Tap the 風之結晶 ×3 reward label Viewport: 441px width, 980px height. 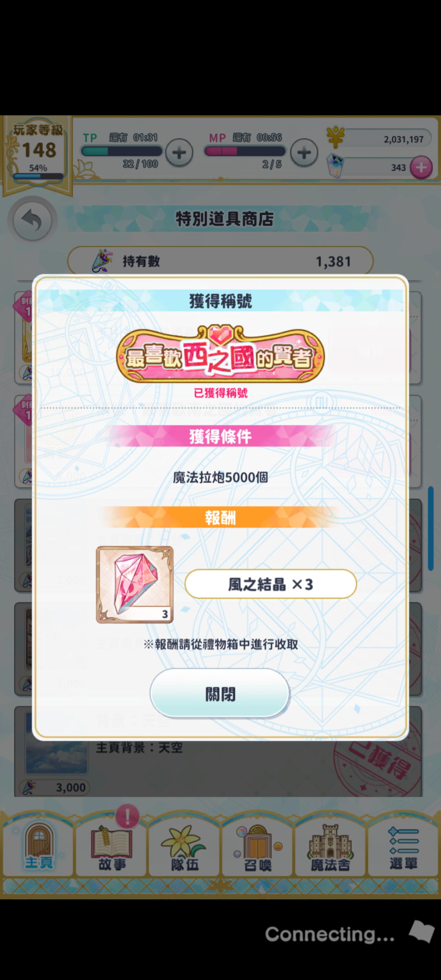pos(271,584)
